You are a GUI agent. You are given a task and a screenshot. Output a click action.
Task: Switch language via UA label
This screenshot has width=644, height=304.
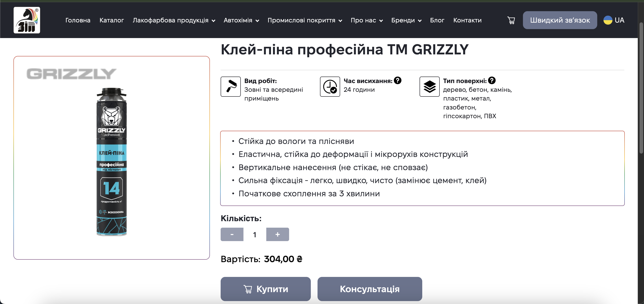click(x=619, y=20)
